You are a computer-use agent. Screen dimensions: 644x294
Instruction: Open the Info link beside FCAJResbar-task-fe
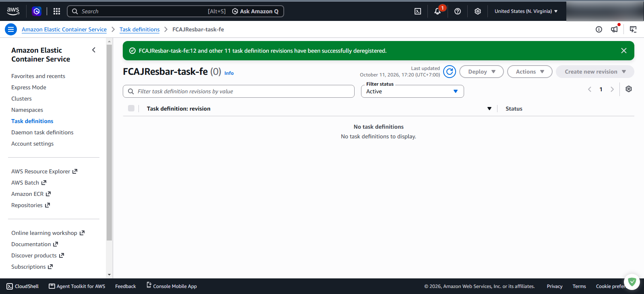pyautogui.click(x=229, y=73)
